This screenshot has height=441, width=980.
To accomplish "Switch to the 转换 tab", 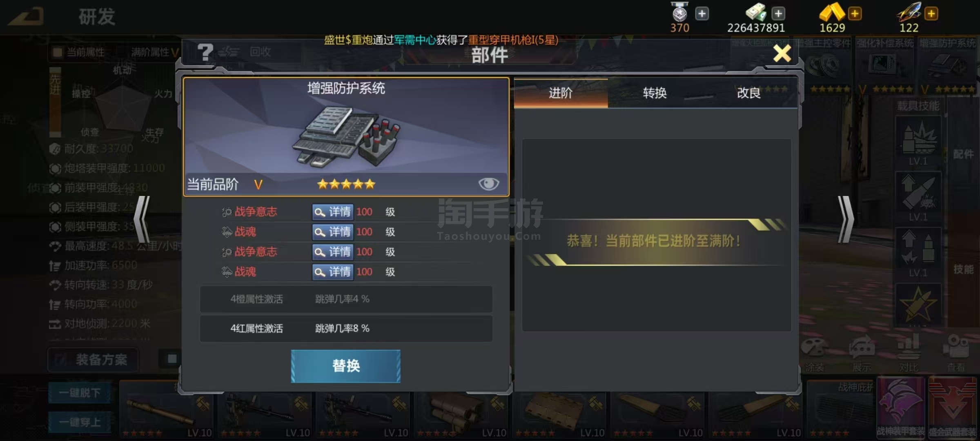I will [655, 93].
